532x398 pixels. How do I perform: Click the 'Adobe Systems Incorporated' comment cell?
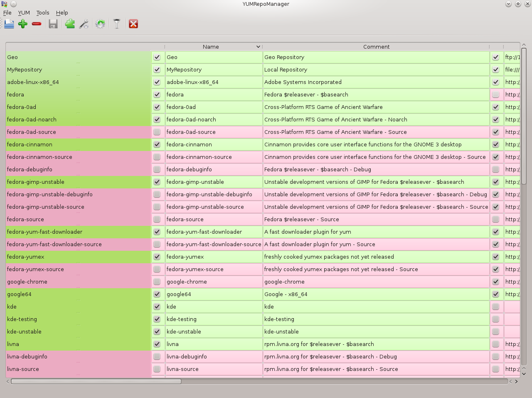pos(376,82)
